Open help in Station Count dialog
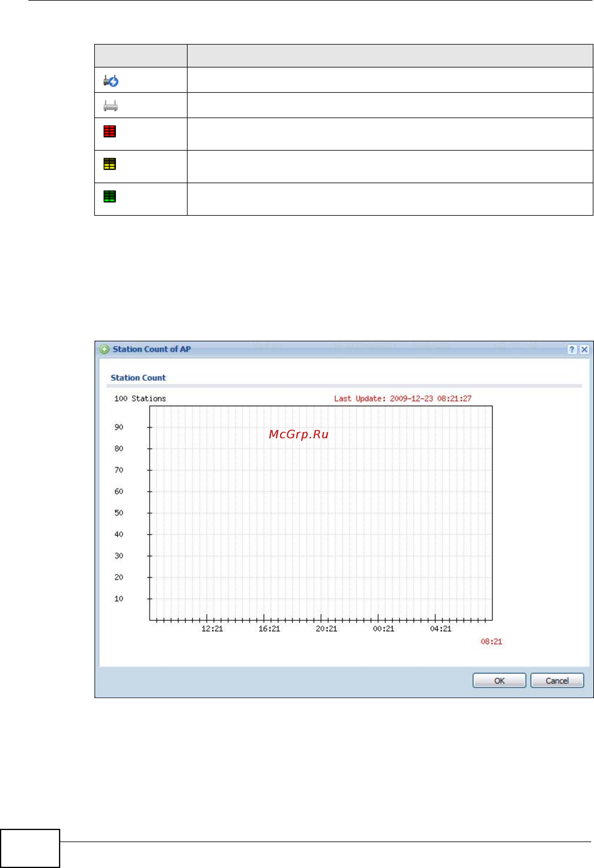Screen dimensions: 594x868 coord(572,349)
